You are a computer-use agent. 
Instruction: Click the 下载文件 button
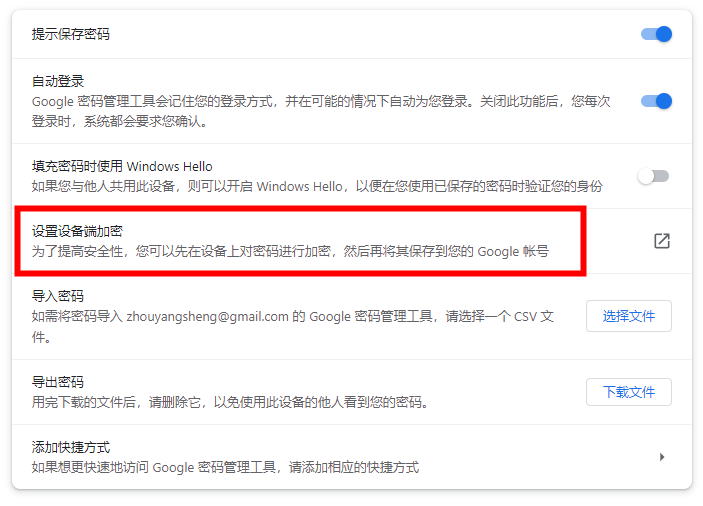point(629,392)
